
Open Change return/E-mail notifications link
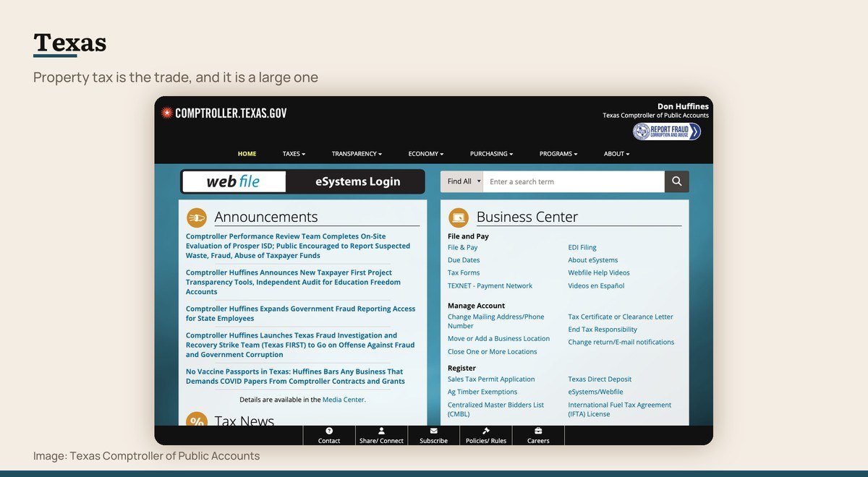(621, 343)
